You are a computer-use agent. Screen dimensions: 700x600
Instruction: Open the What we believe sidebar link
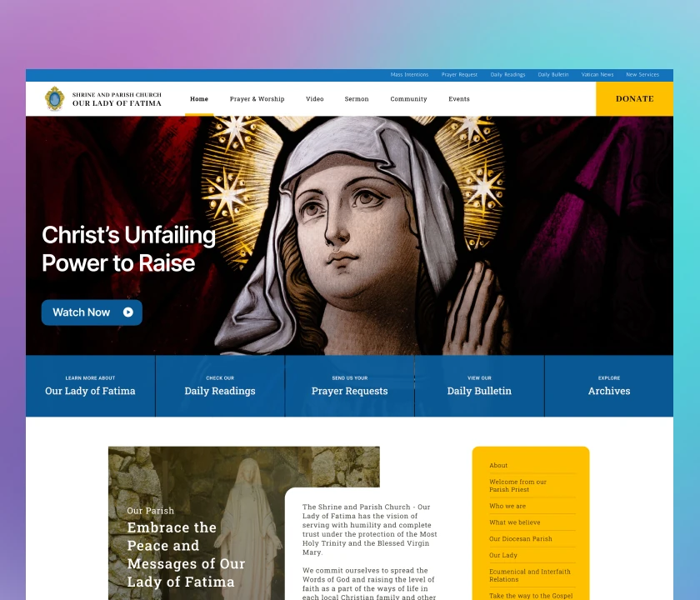(515, 522)
